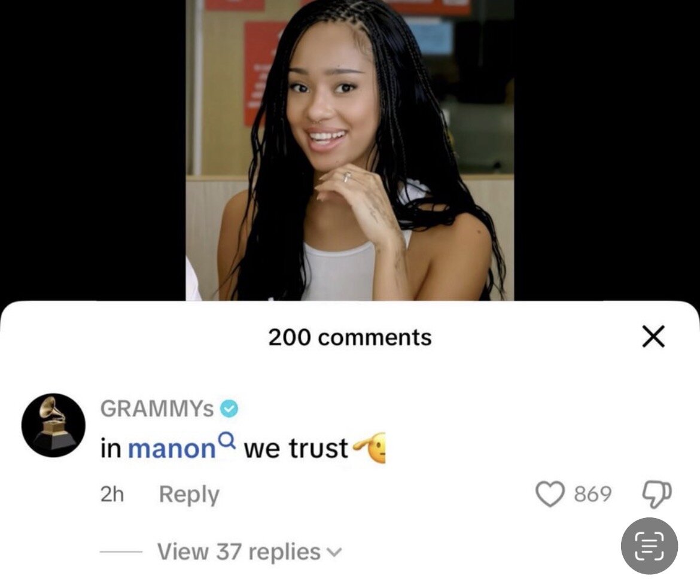Viewport: 700px width, 588px height.
Task: Dislike the comment using the thumbs-down icon
Action: [x=656, y=494]
